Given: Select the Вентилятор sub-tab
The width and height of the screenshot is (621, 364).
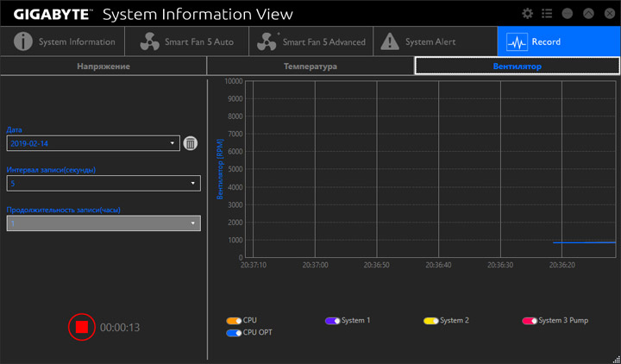Looking at the screenshot, I should coord(517,66).
